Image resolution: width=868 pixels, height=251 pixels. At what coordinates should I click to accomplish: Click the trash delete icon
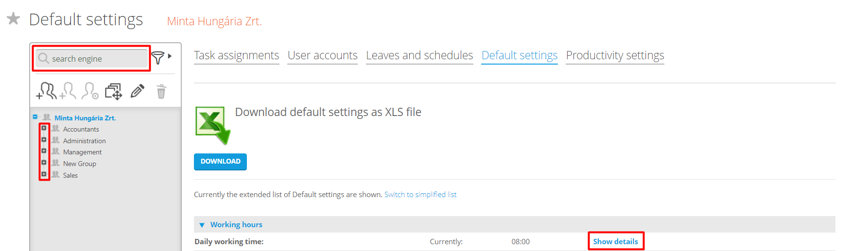coord(161,91)
